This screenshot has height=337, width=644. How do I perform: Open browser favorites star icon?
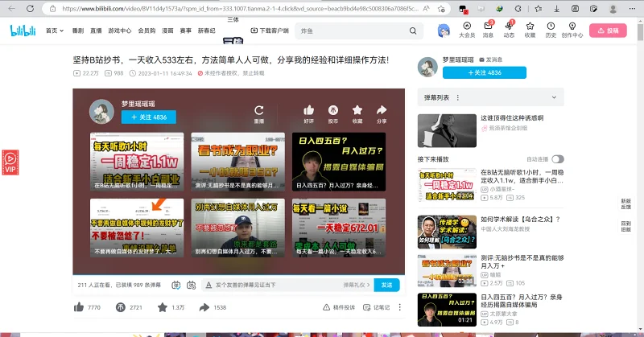539,8
